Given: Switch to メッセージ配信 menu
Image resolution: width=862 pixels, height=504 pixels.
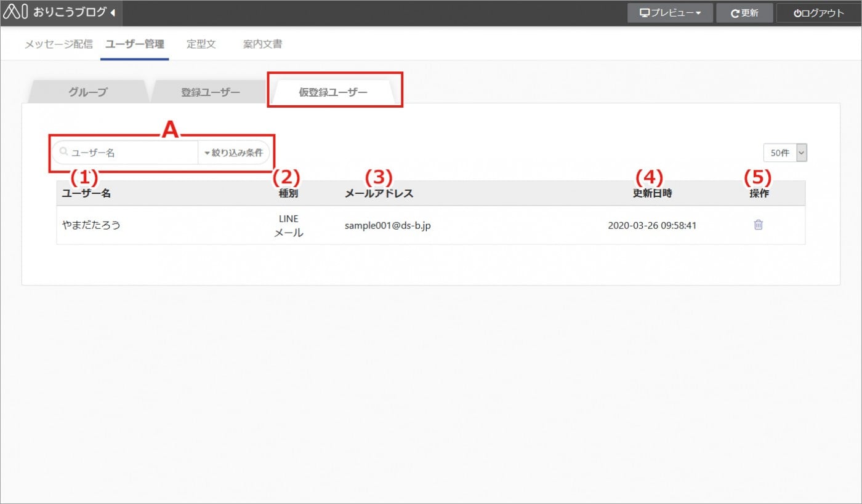Looking at the screenshot, I should [58, 44].
